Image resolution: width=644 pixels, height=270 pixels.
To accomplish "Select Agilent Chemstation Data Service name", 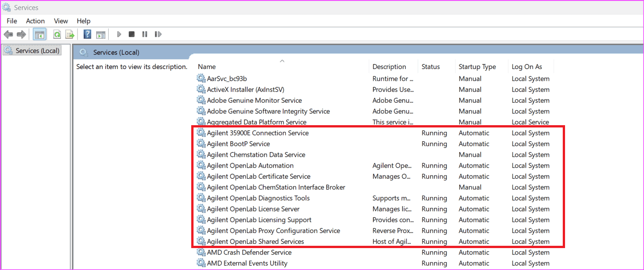I will (x=256, y=154).
